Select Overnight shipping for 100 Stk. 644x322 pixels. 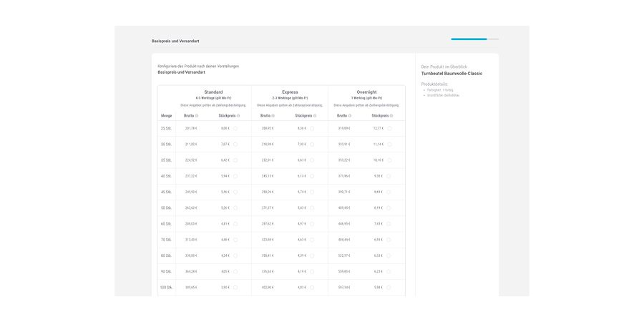(x=389, y=288)
